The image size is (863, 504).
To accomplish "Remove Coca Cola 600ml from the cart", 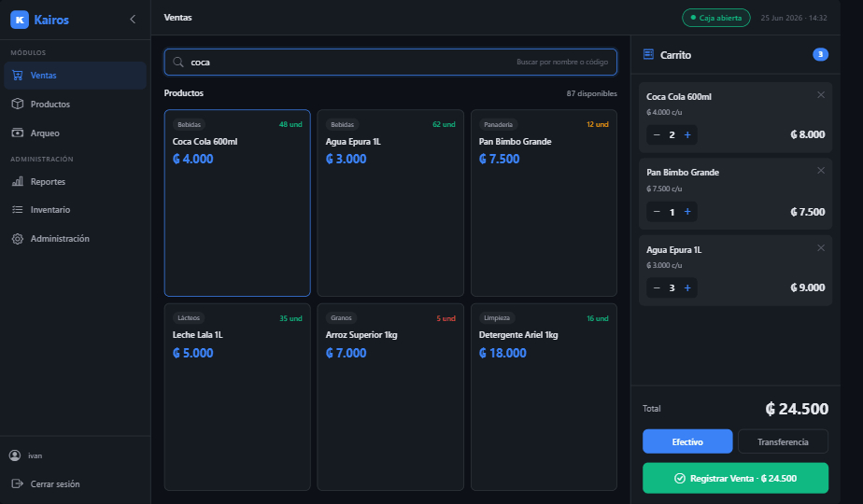I will (821, 94).
